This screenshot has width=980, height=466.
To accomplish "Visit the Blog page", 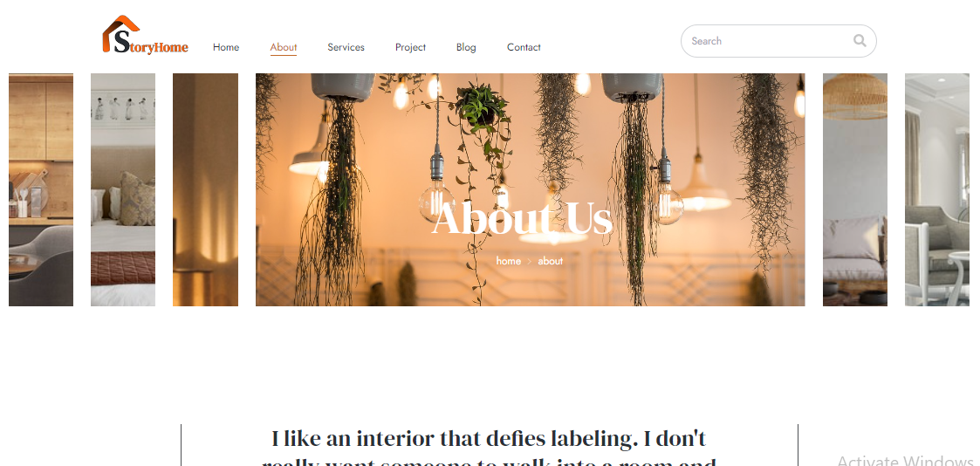I will click(466, 47).
